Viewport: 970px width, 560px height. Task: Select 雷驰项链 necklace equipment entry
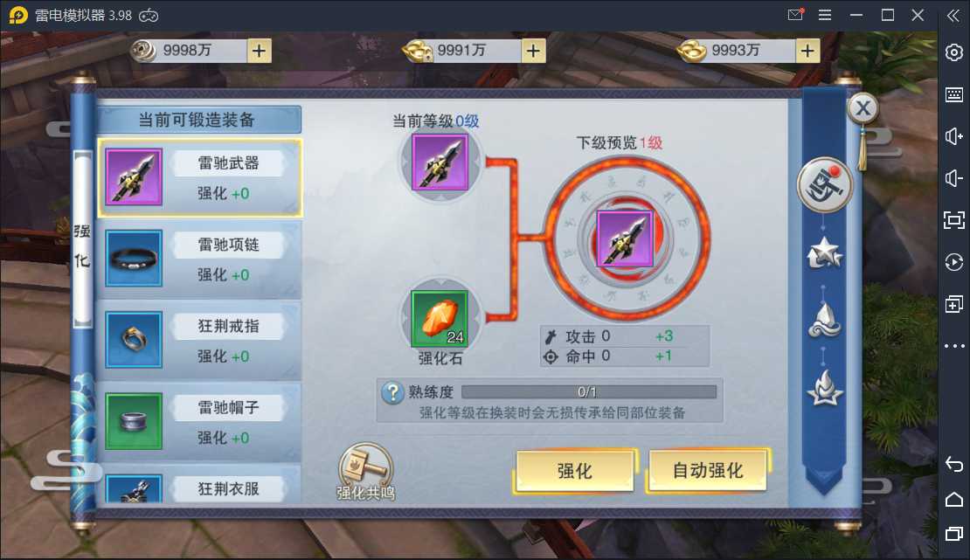(200, 259)
